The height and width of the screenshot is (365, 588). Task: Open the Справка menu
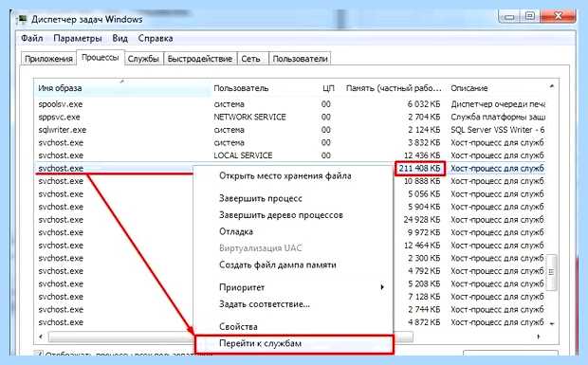156,38
